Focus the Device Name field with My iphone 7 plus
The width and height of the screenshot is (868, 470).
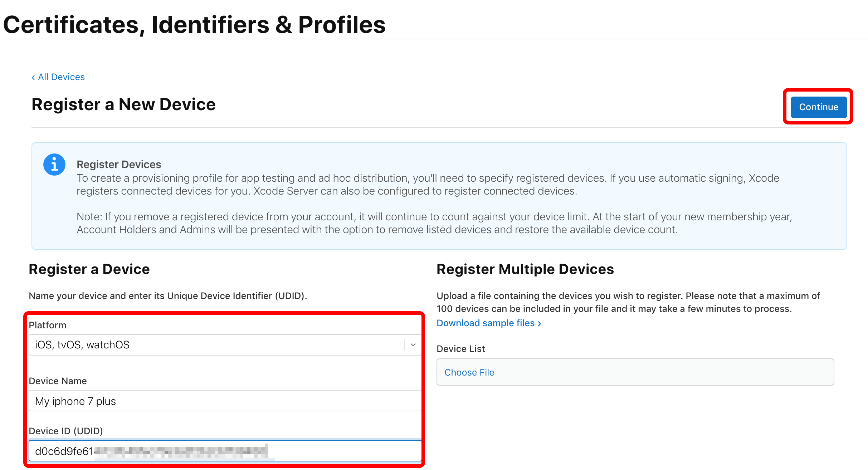click(225, 401)
